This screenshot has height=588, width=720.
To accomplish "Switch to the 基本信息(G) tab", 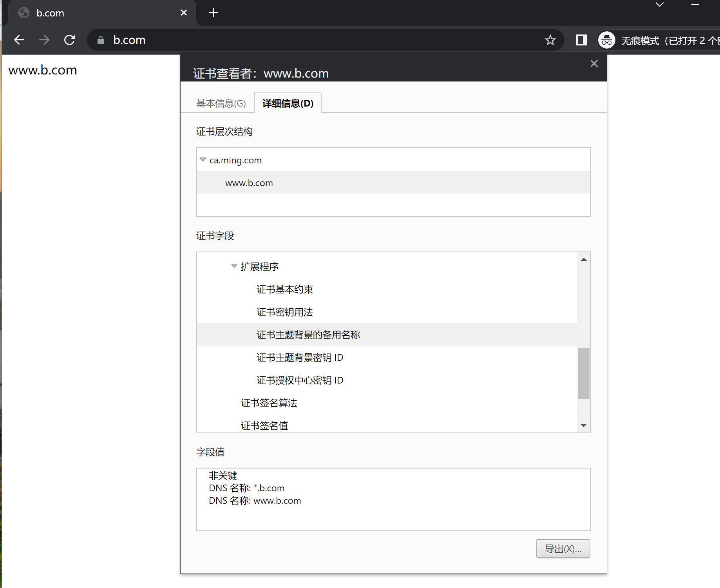I will [221, 103].
